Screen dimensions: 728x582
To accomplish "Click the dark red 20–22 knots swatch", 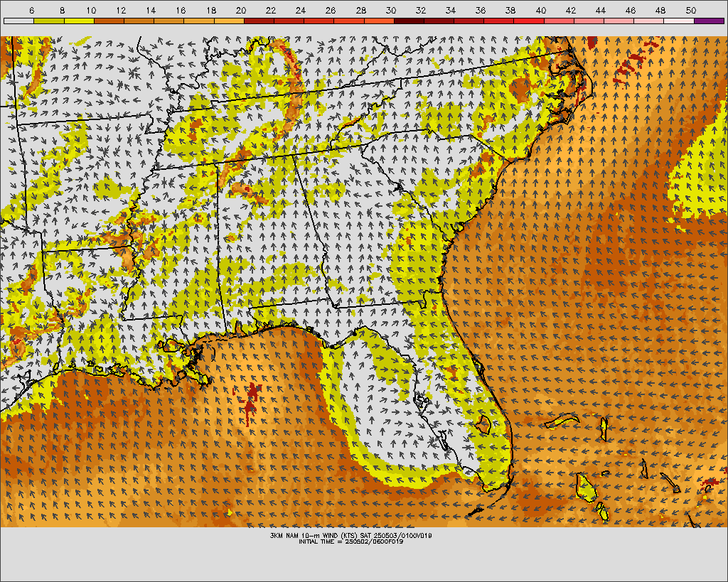I will click(x=259, y=21).
